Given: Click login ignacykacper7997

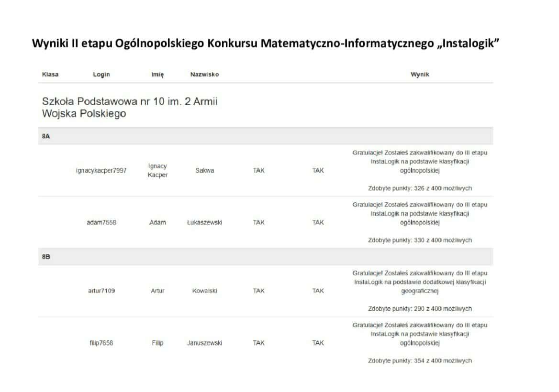Looking at the screenshot, I should 101,171.
